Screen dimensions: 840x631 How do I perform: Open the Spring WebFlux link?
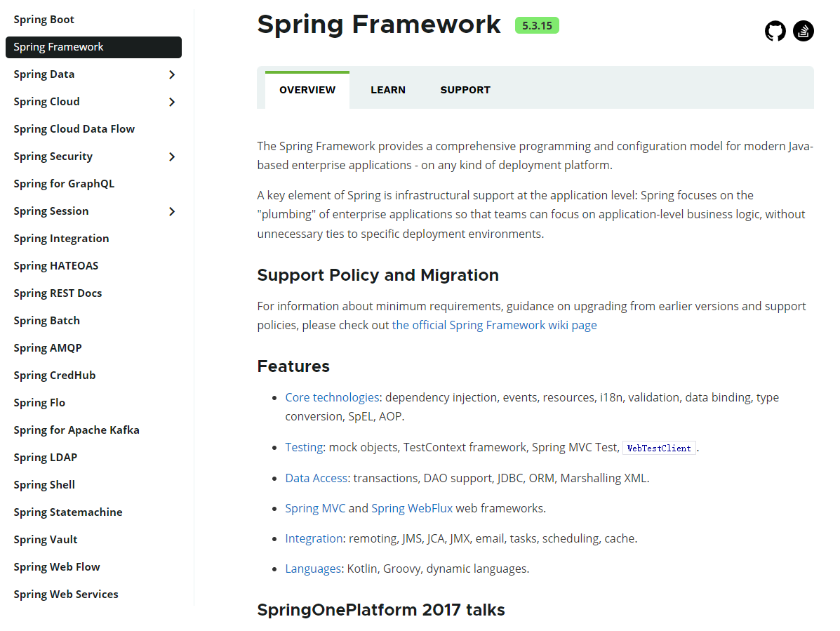coord(412,507)
